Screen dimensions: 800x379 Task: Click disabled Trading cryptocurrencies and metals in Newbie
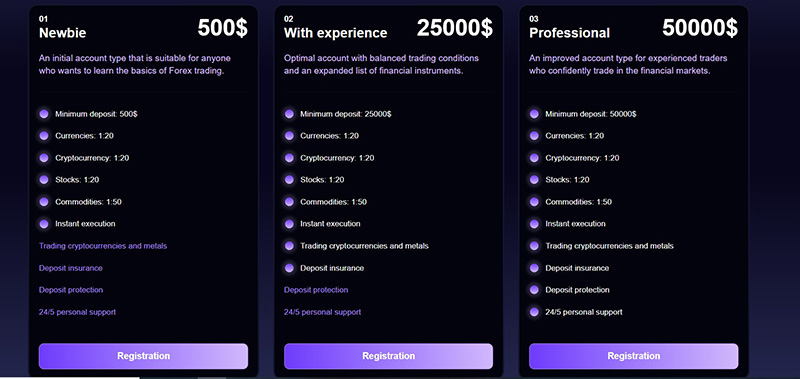coord(103,246)
